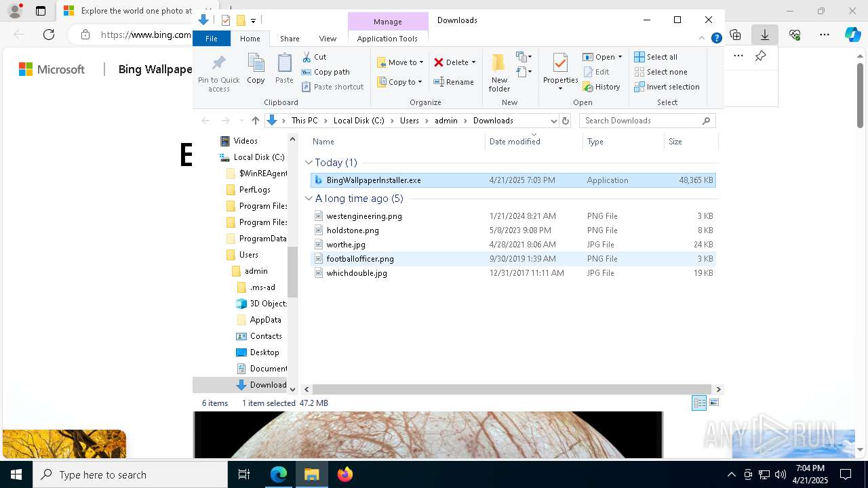This screenshot has height=488, width=868.
Task: Minimize the ribbon with the chevron
Action: (703, 39)
